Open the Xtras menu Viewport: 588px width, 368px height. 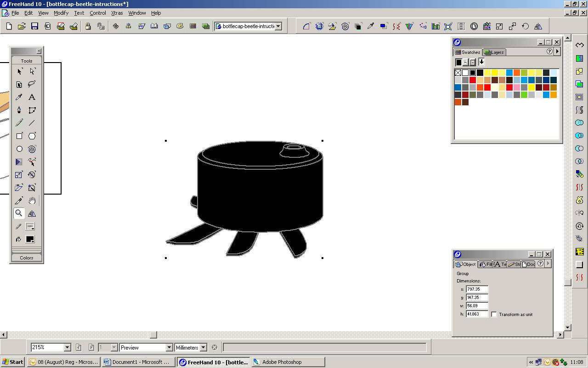pos(117,13)
